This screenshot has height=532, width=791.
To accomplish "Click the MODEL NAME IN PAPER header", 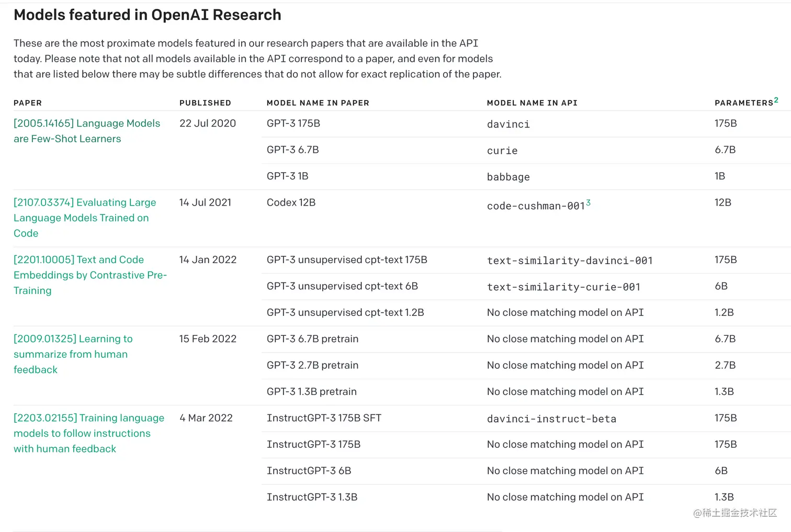I will 318,103.
